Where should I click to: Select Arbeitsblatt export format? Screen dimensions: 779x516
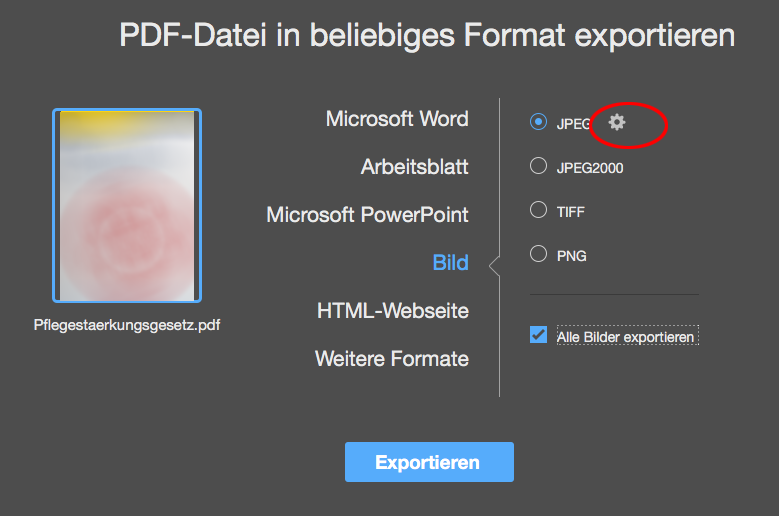(414, 167)
